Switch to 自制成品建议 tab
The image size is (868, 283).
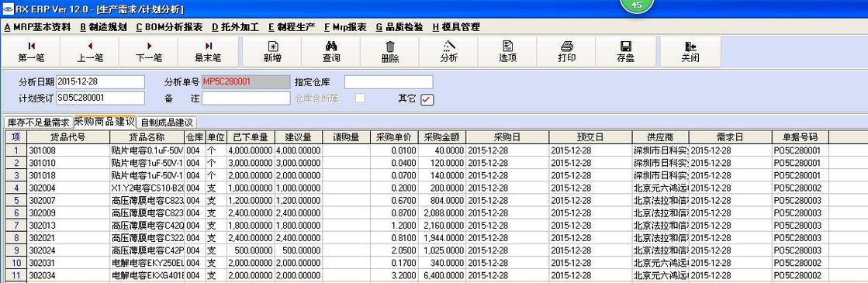point(167,123)
